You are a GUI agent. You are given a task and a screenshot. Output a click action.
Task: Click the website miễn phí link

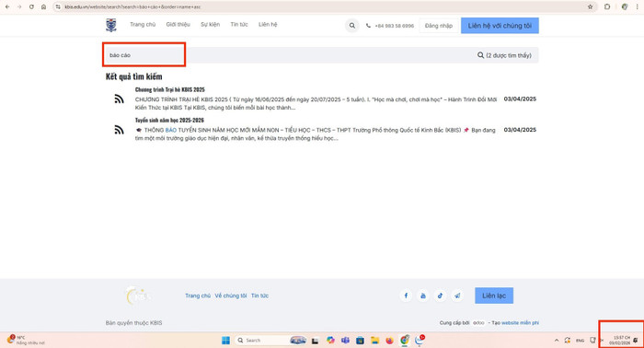(x=520, y=323)
